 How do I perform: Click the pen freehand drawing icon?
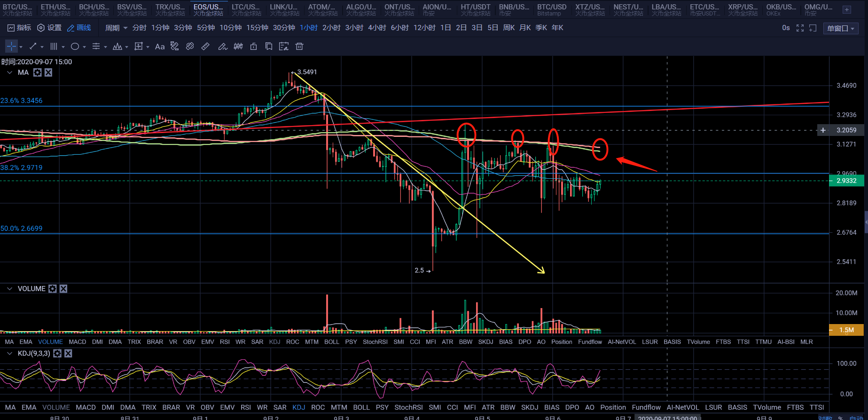click(x=223, y=46)
